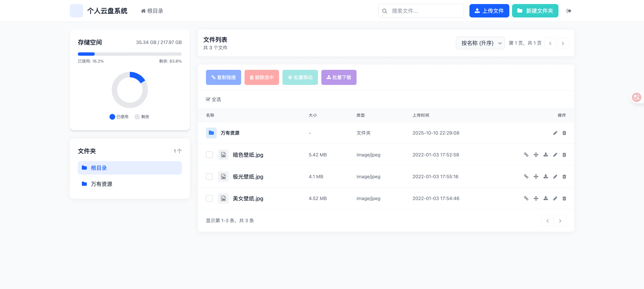Click the storage usage progress bar
Screen dimensions: 644x289
(130, 54)
